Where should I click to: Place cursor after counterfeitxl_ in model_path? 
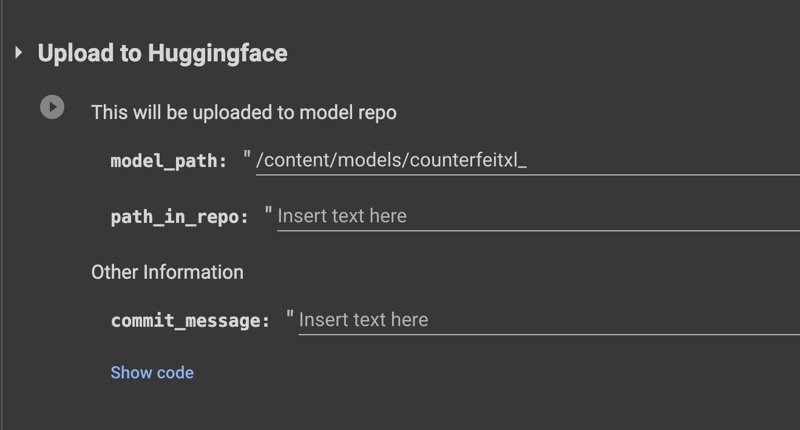pos(527,160)
